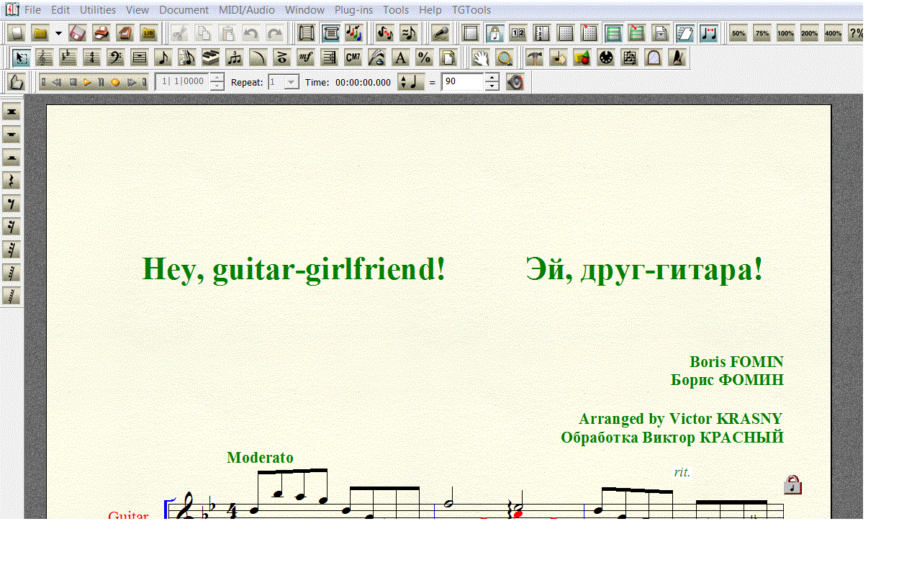This screenshot has height=588, width=917.
Task: Select the Hand Grabber tool
Action: coord(481,58)
